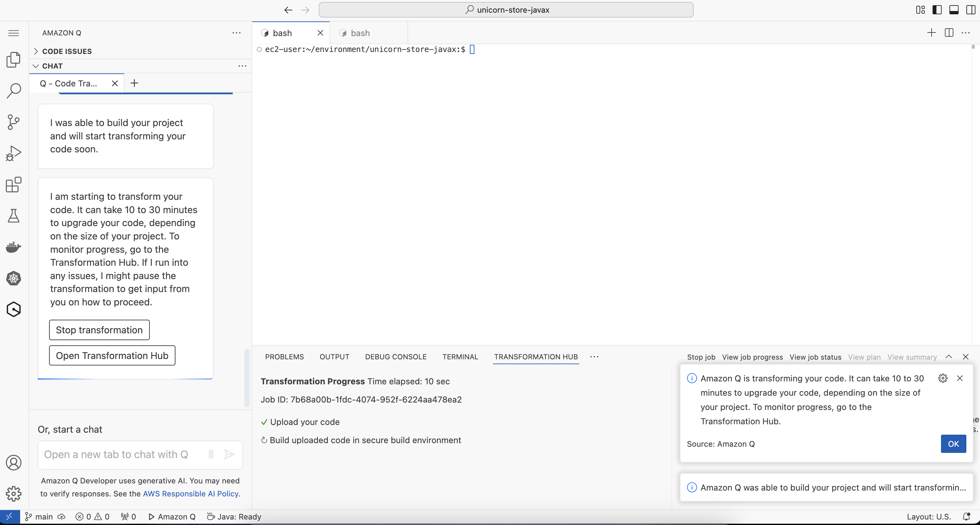Viewport: 980px width, 525px height.
Task: Click the Stop transformation button
Action: point(99,330)
